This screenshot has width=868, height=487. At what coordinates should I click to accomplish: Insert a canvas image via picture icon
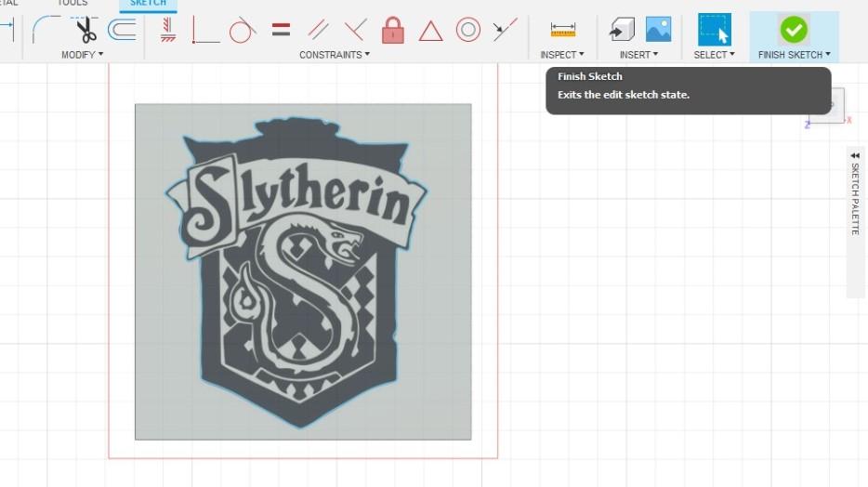click(658, 30)
